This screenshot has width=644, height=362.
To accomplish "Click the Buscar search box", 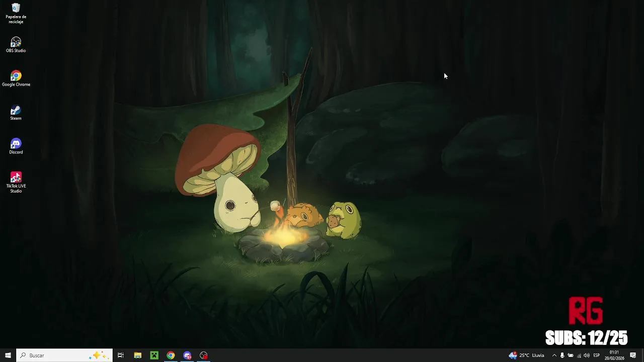I will [64, 355].
